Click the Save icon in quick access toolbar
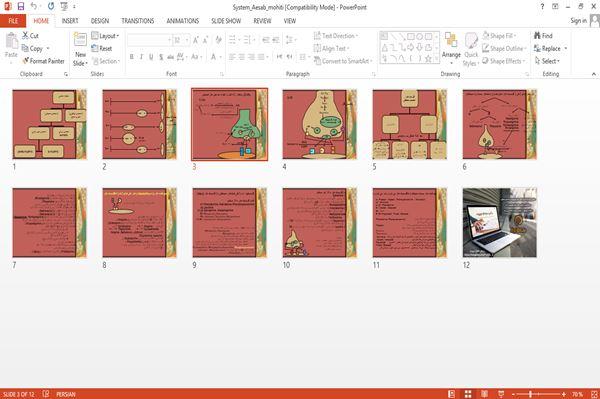Screen dimensions: 600x399 click(21, 6)
